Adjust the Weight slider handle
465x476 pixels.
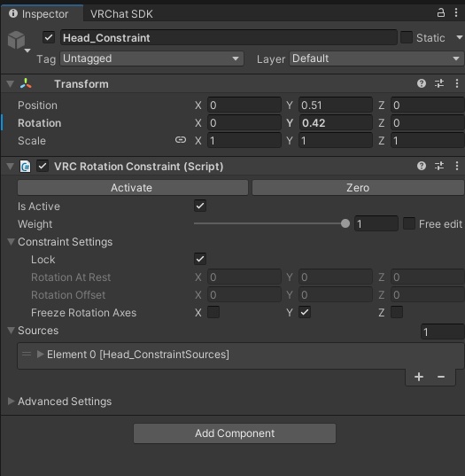(345, 223)
